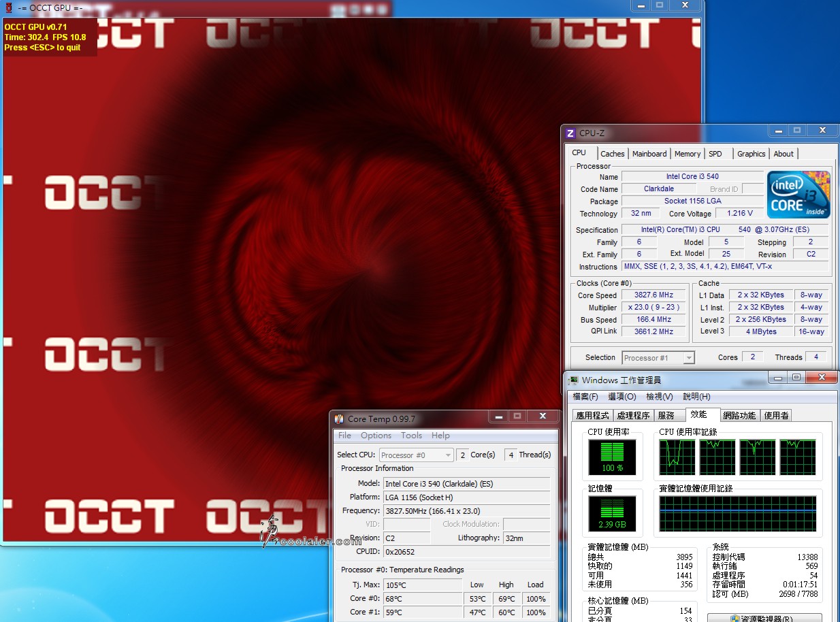Screen dimensions: 840x622
Task: Open the Help menu in Core Temp
Action: coord(440,436)
